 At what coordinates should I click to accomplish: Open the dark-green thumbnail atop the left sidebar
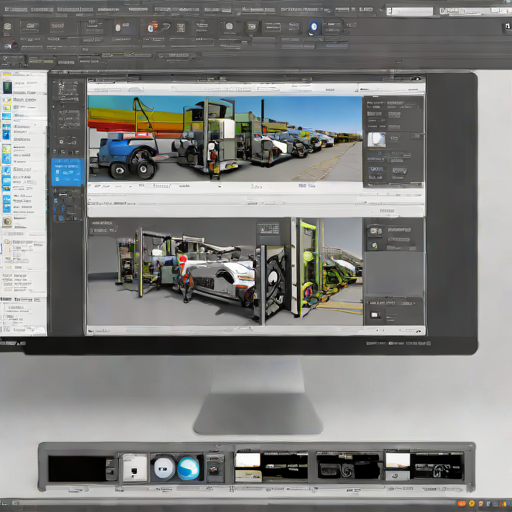pos(7,88)
